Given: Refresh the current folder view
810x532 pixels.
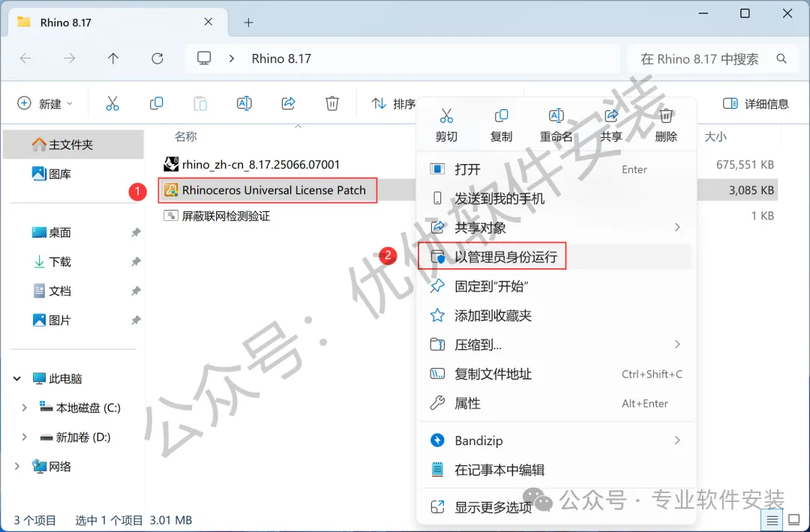Looking at the screenshot, I should pos(157,58).
